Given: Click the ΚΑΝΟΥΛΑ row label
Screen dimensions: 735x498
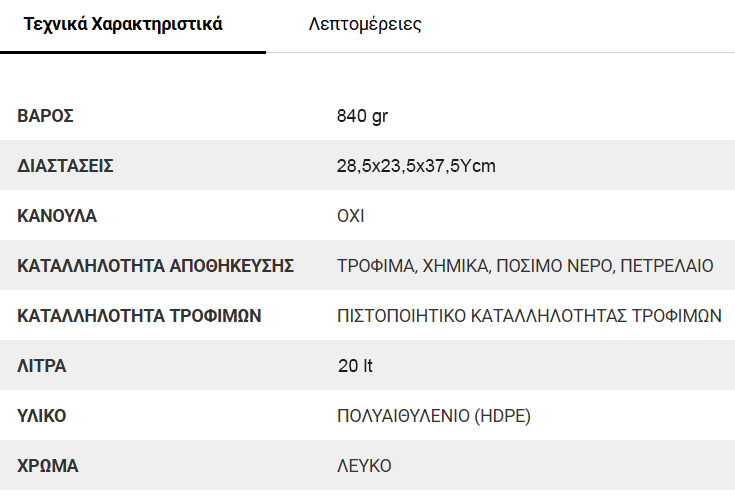Looking at the screenshot, I should pyautogui.click(x=57, y=216).
